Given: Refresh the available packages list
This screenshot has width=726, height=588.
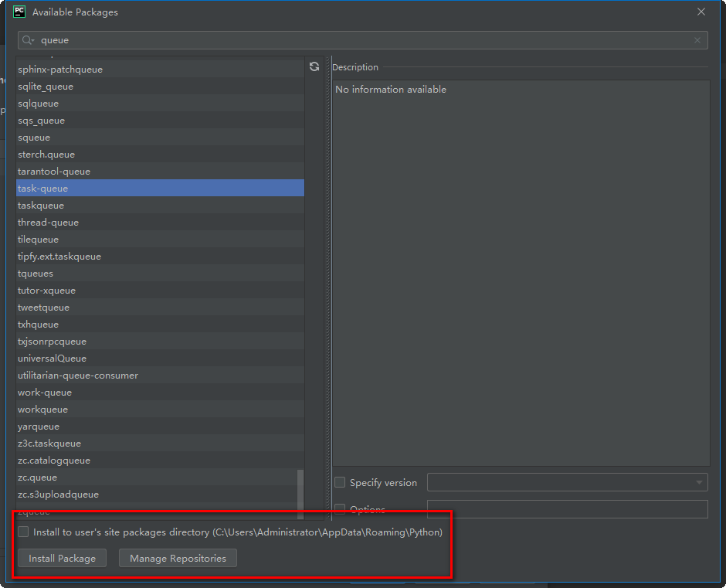Looking at the screenshot, I should [x=314, y=67].
